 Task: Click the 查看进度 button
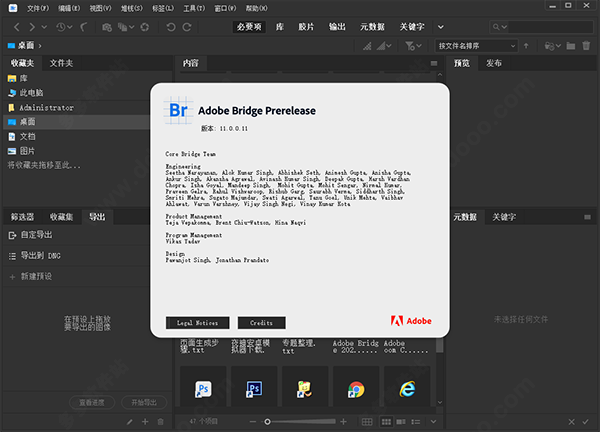pyautogui.click(x=92, y=403)
